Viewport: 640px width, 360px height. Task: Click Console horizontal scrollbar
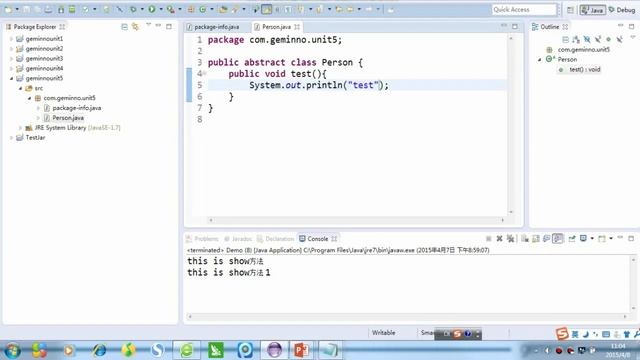click(407, 316)
